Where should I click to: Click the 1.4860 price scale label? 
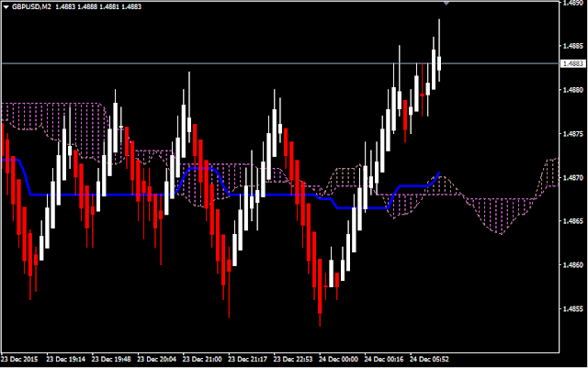coord(573,265)
